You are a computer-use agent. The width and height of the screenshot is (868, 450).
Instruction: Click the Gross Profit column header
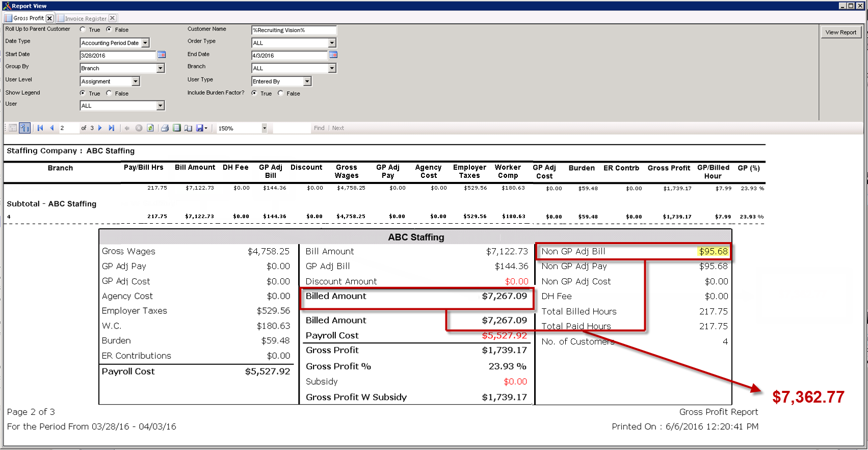(x=669, y=168)
